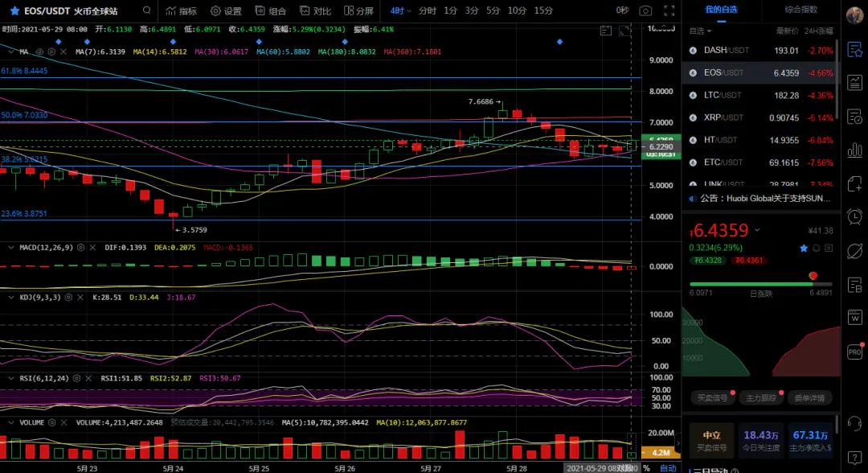Viewport: 868px width, 473px height.
Task: Remove the KDJ indicator panel
Action: click(x=80, y=298)
